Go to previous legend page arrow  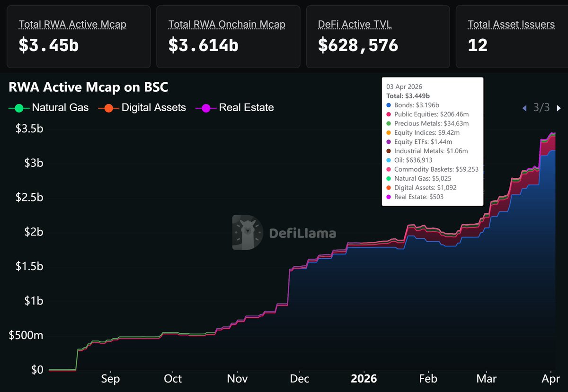click(524, 108)
